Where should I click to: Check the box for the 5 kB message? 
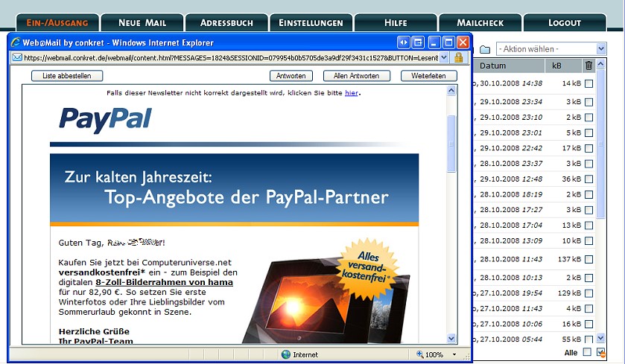[588, 132]
